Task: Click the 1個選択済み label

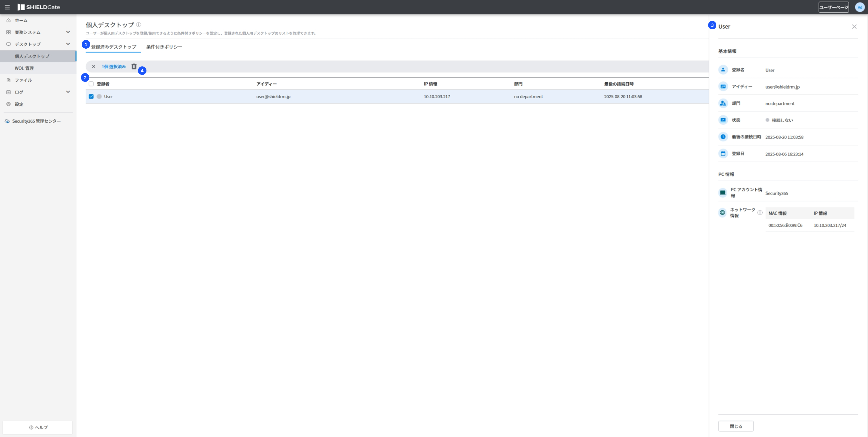Action: (113, 67)
